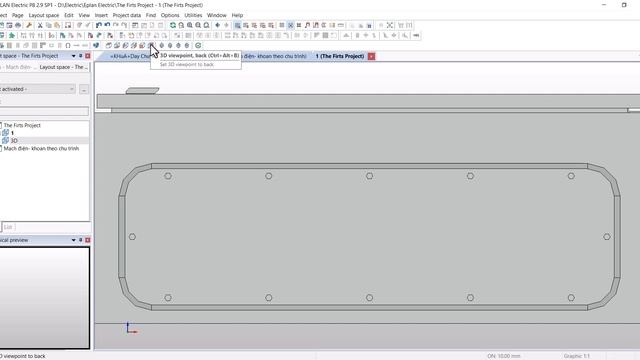Select the 3D layout space tree item
This screenshot has width=640, height=360.
[x=14, y=141]
